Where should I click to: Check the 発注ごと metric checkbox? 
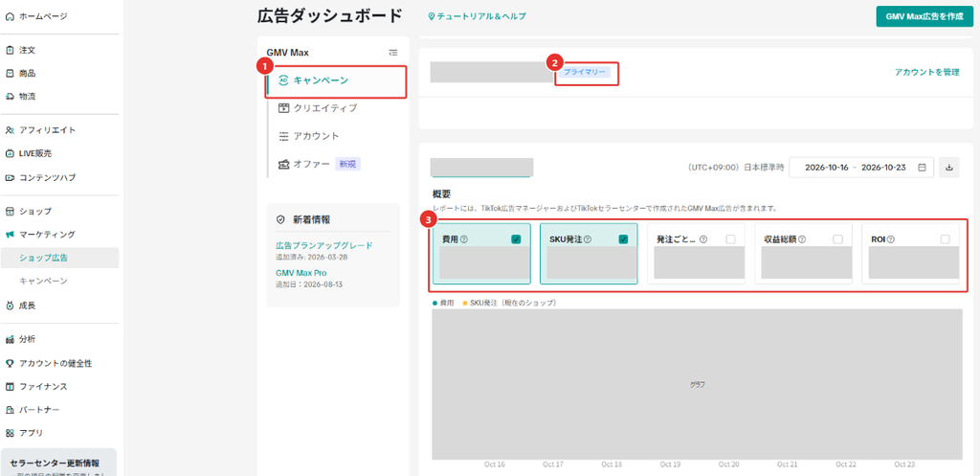[730, 238]
